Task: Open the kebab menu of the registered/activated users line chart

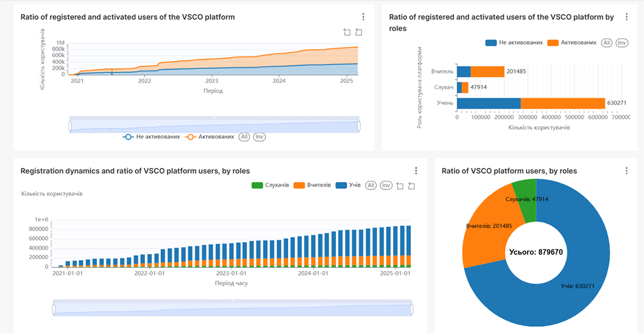Action: coord(363,17)
